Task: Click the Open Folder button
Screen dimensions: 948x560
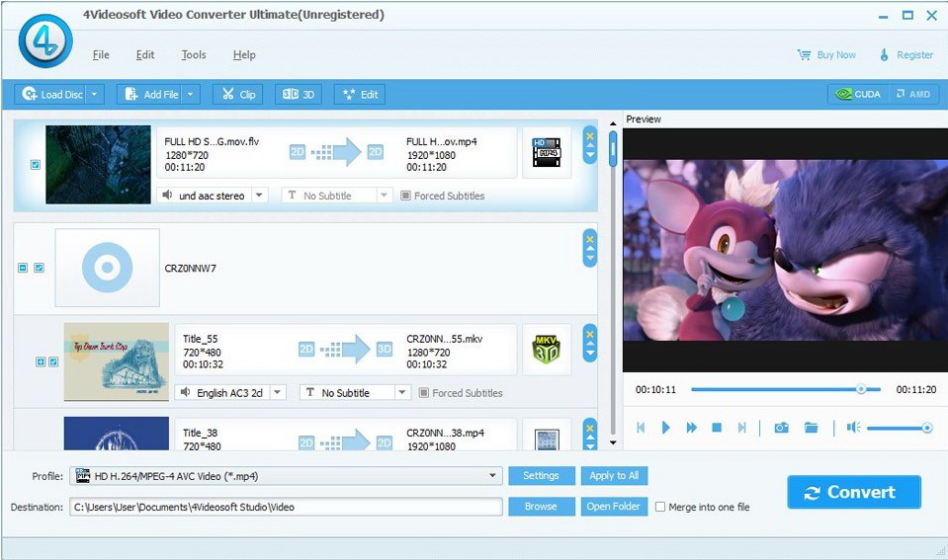Action: click(x=614, y=507)
